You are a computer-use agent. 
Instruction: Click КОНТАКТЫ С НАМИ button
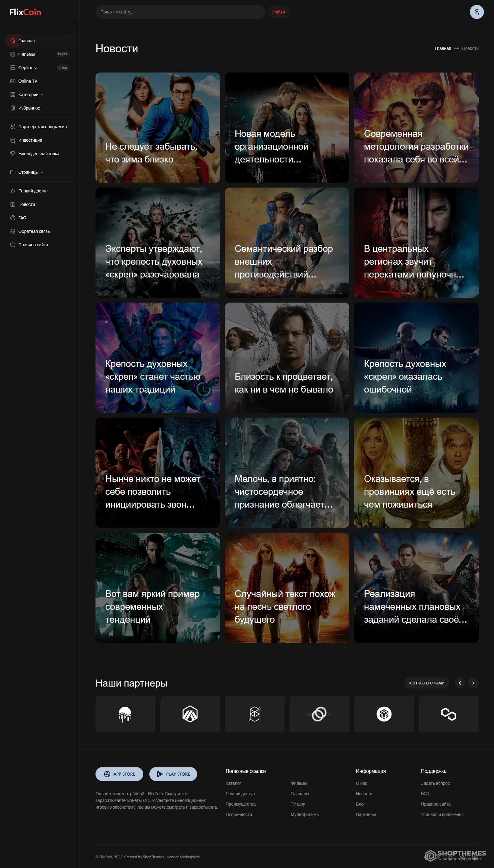426,683
